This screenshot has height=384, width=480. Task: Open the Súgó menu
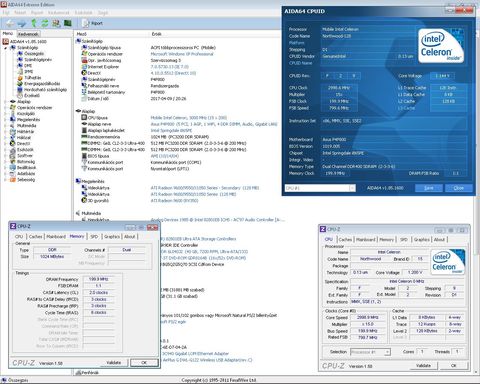103,12
